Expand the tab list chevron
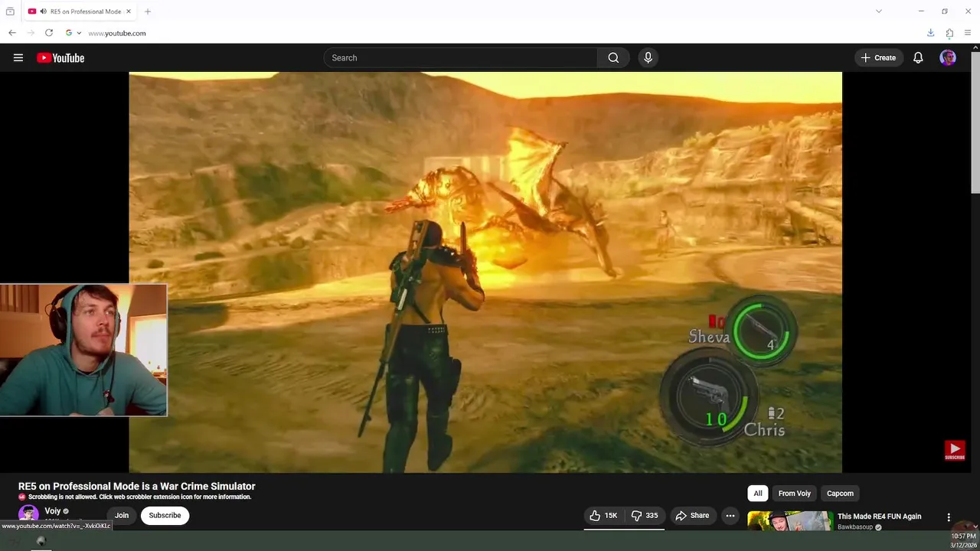The height and width of the screenshot is (551, 980). click(x=879, y=11)
